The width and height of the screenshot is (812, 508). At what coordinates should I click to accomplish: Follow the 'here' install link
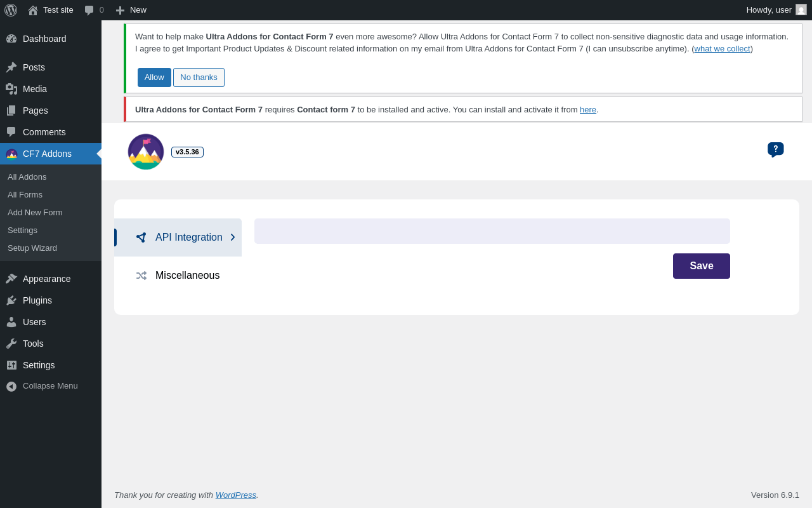588,110
